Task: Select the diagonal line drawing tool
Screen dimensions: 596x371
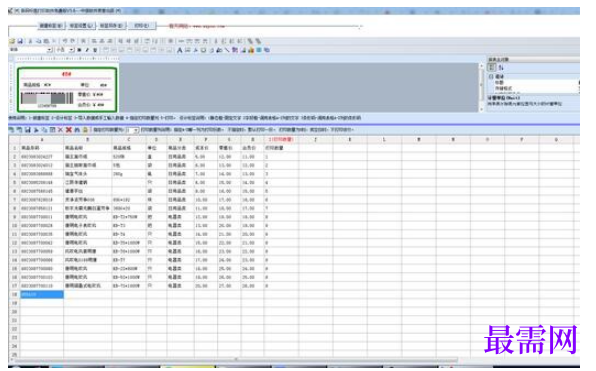Action: (x=227, y=50)
